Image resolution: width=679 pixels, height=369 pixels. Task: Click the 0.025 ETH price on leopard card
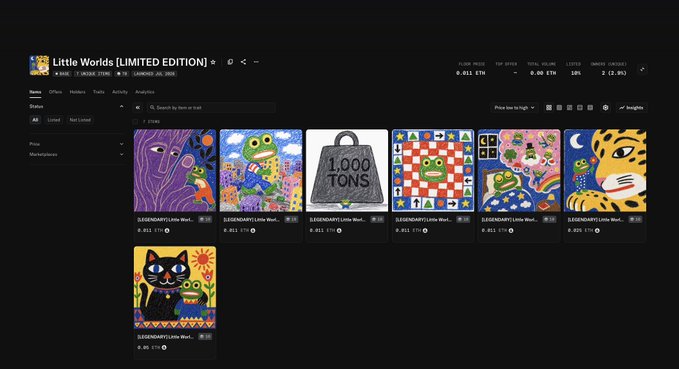[580, 230]
